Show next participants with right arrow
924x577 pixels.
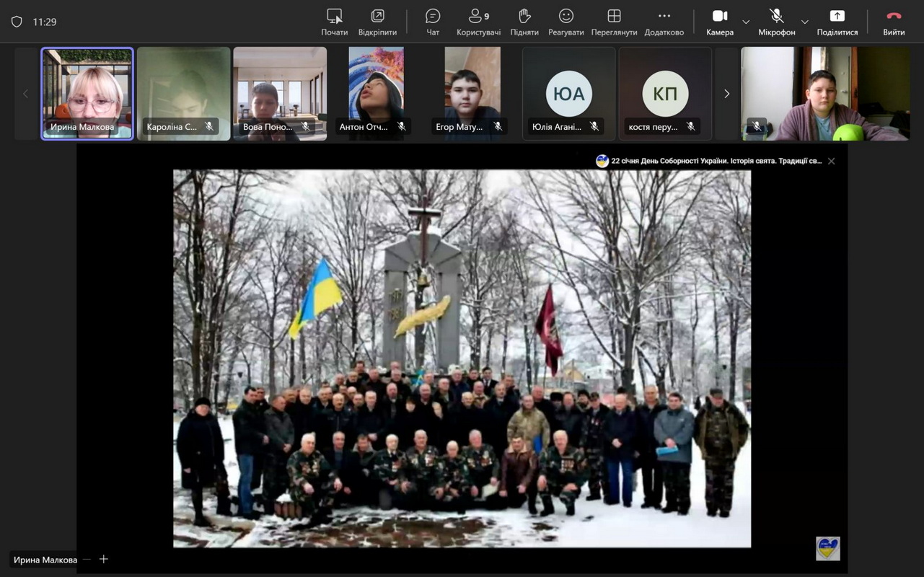pos(726,94)
